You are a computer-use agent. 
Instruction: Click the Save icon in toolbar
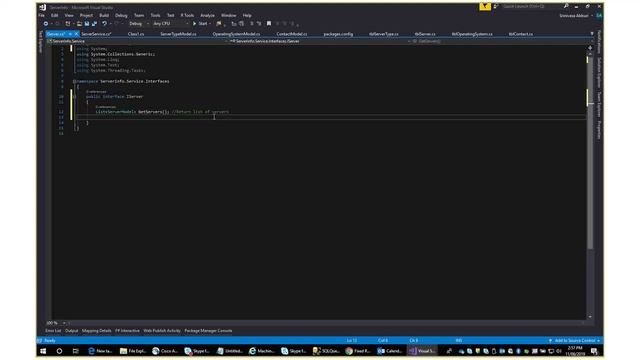(x=87, y=24)
